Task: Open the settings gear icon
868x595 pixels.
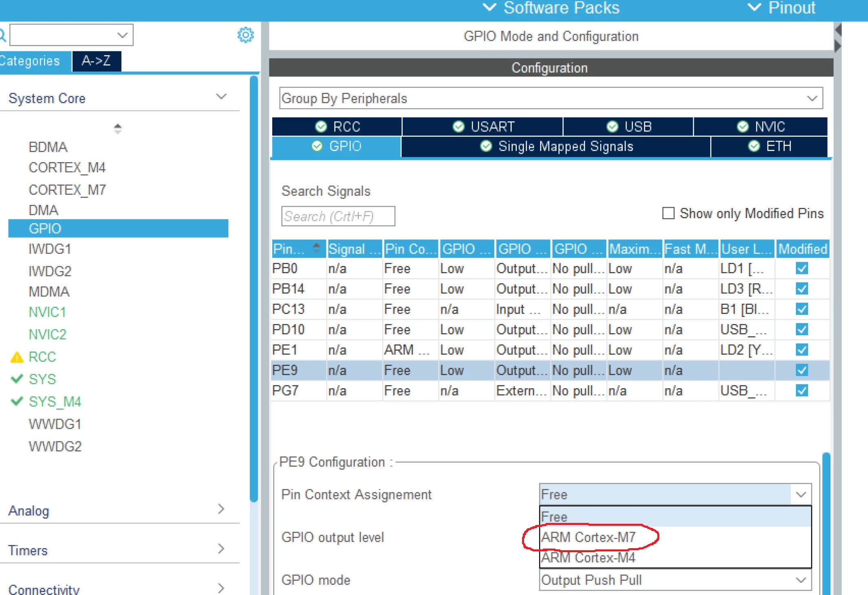Action: (x=245, y=35)
